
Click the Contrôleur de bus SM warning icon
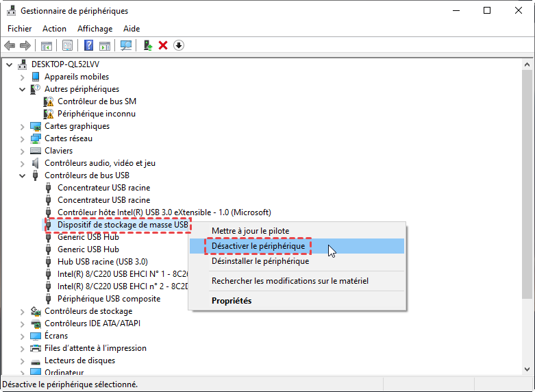coord(49,101)
